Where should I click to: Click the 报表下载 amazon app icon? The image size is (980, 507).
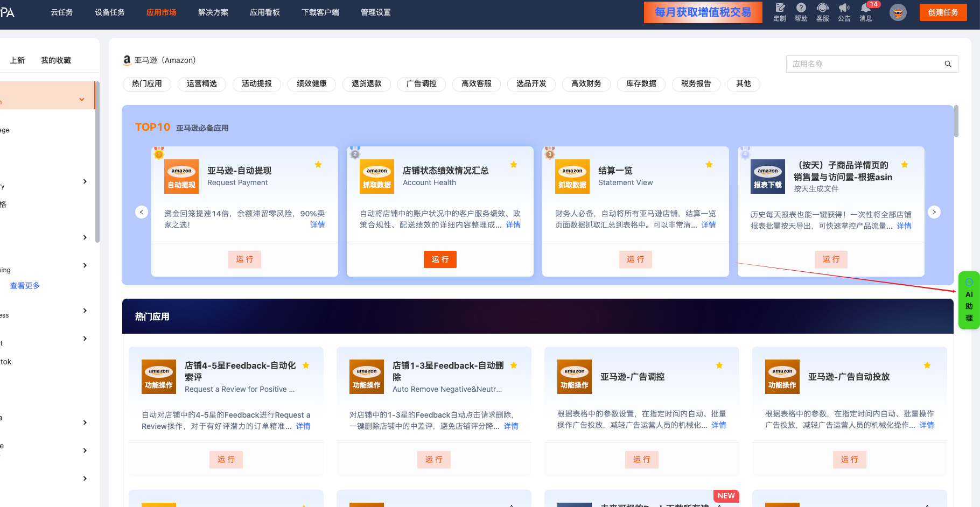coord(768,177)
